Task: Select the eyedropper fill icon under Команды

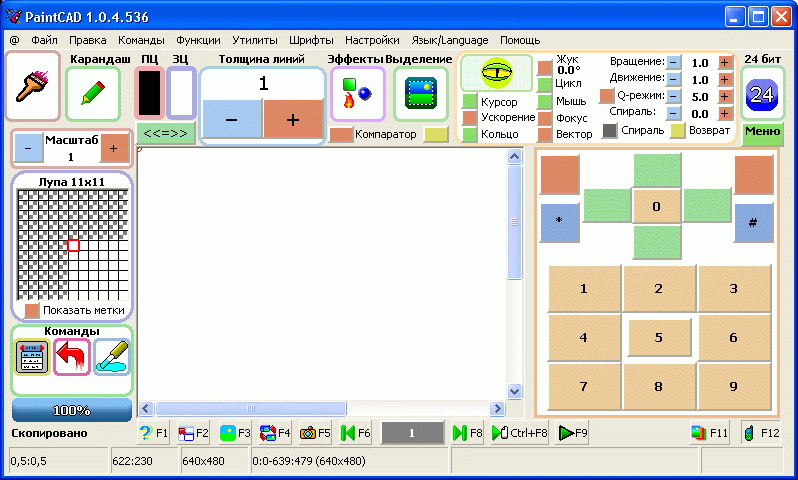Action: coord(112,357)
